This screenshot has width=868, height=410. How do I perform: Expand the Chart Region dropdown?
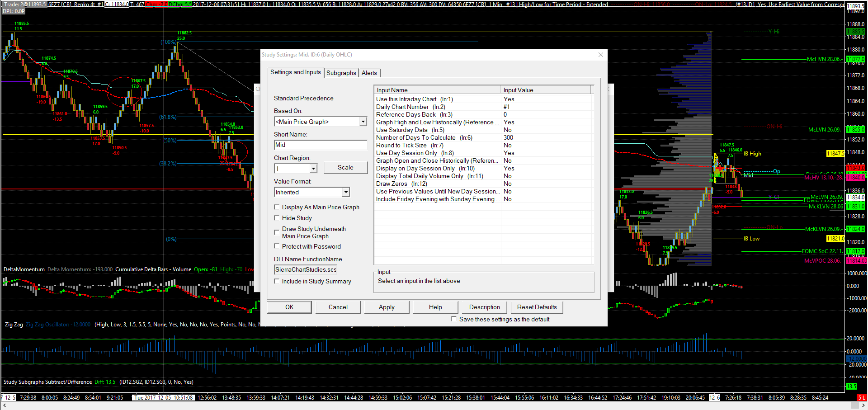(x=313, y=169)
